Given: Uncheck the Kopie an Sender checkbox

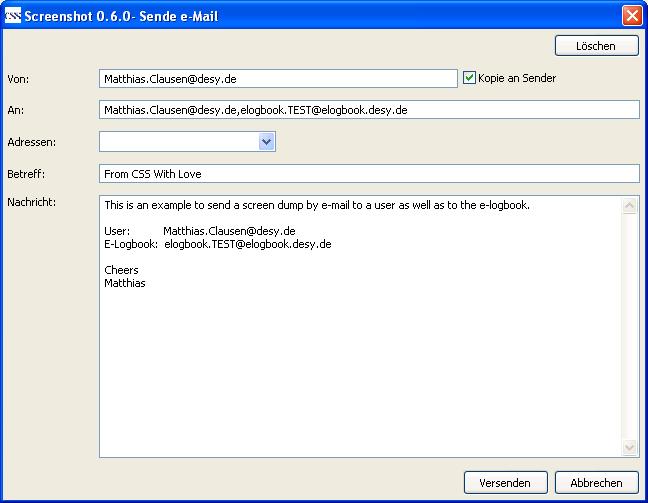Looking at the screenshot, I should click(470, 78).
